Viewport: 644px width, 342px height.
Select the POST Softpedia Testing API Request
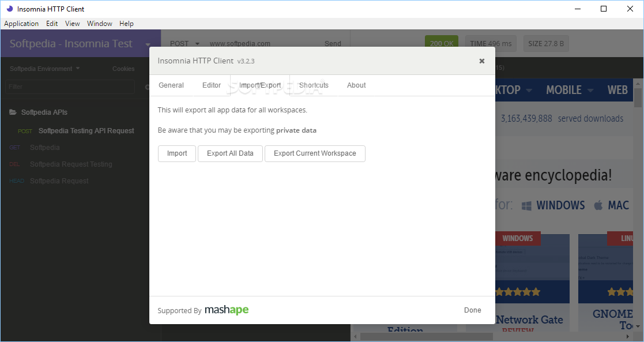pos(75,131)
